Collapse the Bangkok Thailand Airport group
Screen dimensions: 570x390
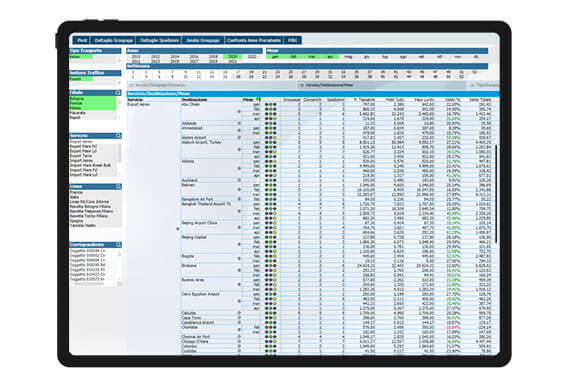tap(239, 211)
